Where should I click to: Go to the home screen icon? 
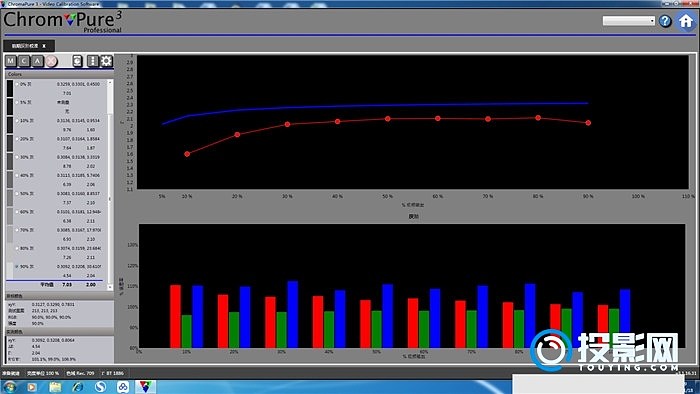686,21
